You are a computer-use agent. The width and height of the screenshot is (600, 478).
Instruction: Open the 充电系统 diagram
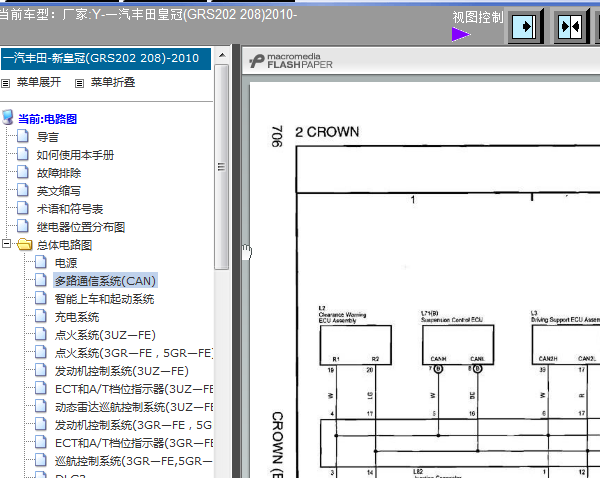pyautogui.click(x=77, y=317)
